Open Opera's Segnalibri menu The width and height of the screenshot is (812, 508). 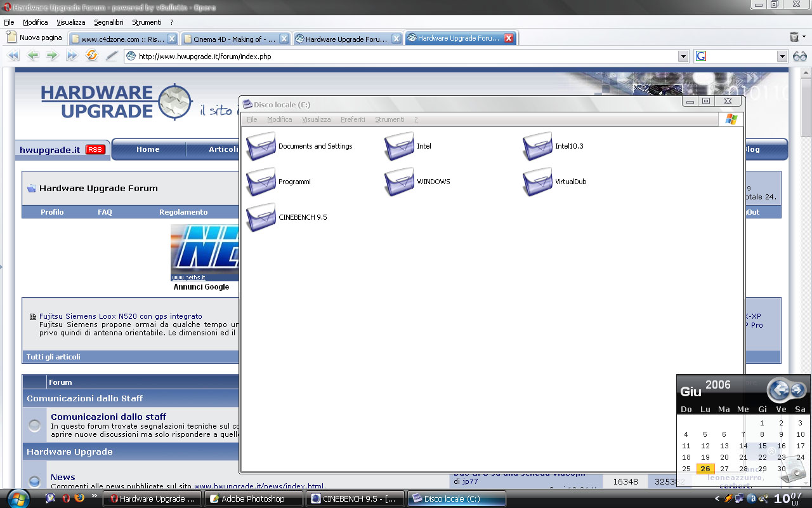pos(109,22)
